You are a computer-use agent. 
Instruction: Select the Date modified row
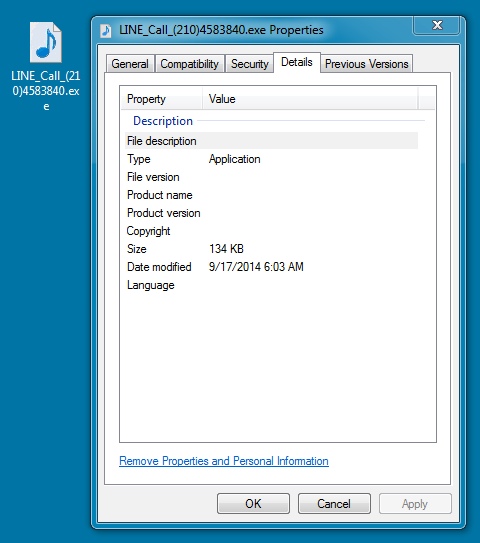[271, 267]
